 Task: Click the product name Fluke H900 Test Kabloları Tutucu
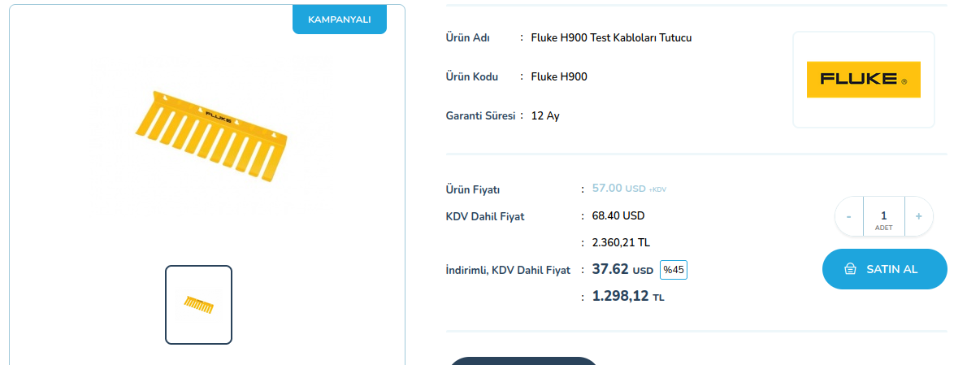611,37
